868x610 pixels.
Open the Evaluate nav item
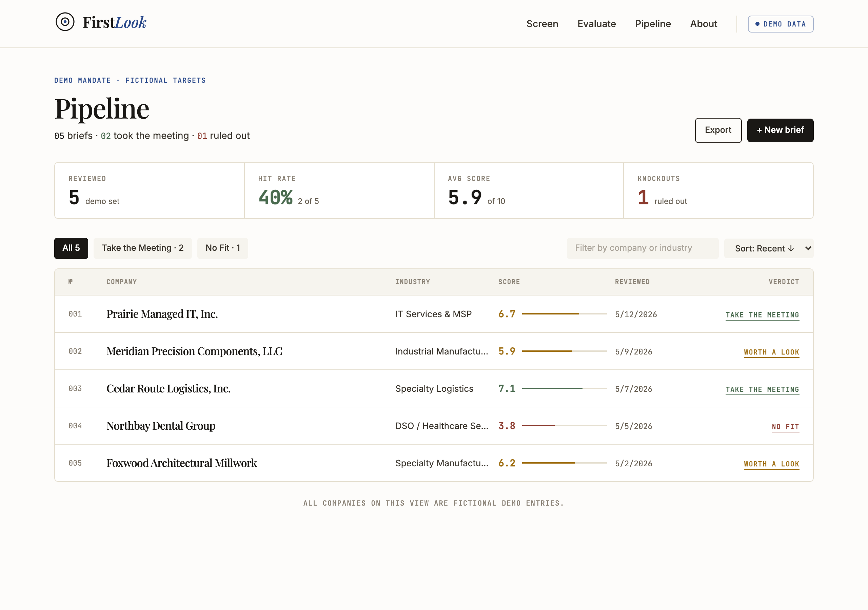[x=596, y=24]
